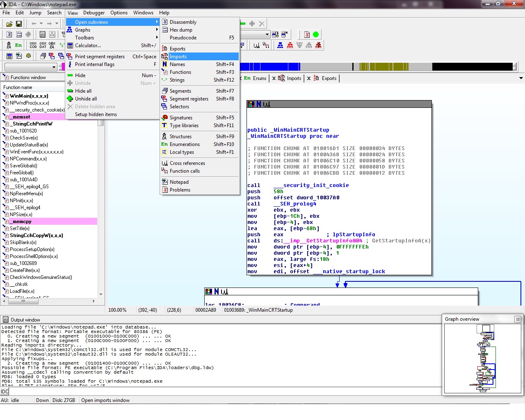Click the first red graph toolbar icon

(x=290, y=45)
